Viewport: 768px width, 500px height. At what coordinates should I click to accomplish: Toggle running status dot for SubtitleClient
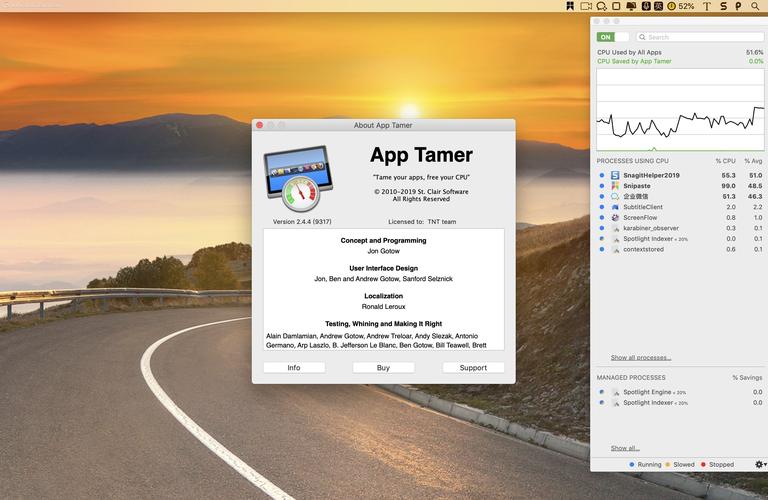tap(601, 207)
